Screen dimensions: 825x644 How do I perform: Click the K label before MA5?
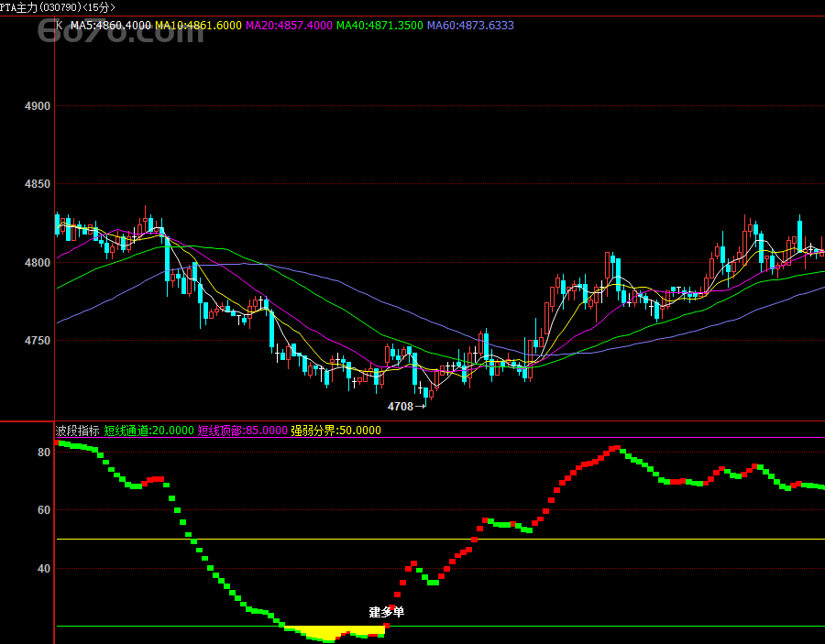(60, 26)
